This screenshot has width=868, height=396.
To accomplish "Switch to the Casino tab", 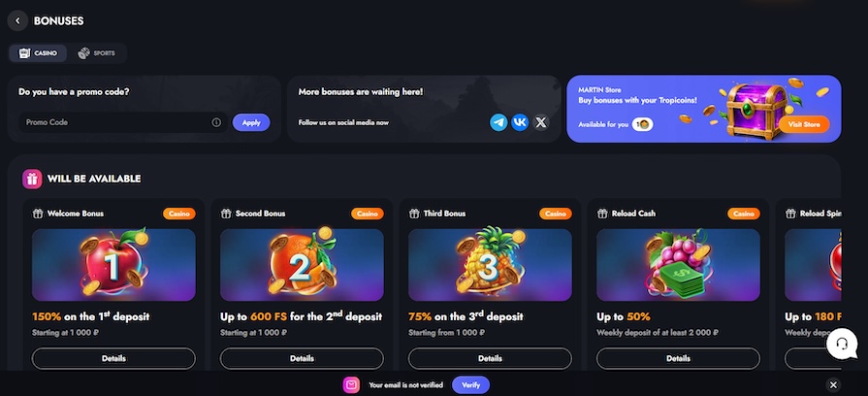I will [38, 53].
